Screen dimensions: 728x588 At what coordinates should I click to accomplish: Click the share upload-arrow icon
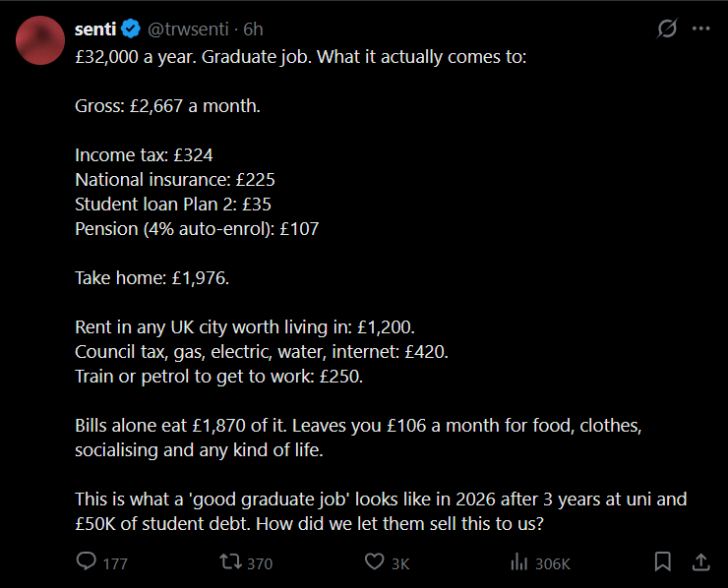[x=700, y=562]
